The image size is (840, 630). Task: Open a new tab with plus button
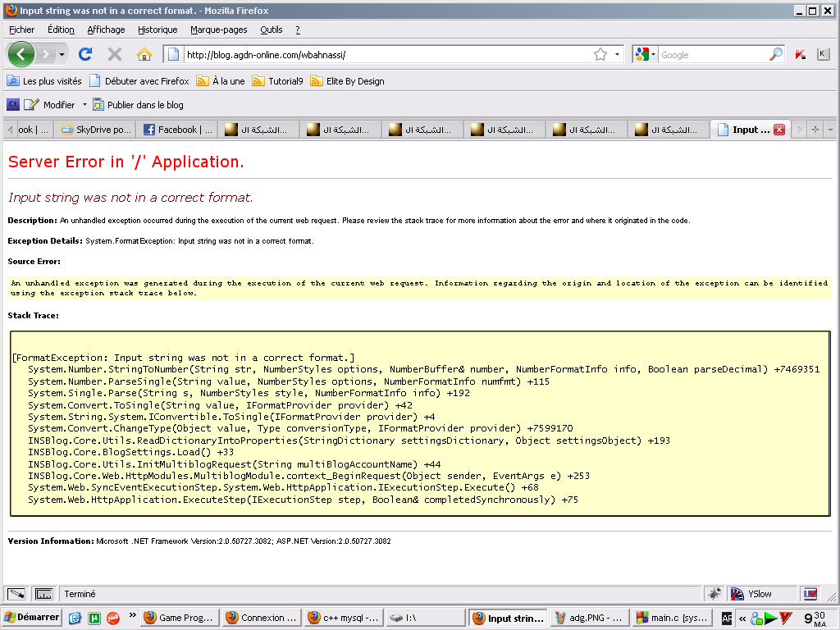pyautogui.click(x=815, y=130)
